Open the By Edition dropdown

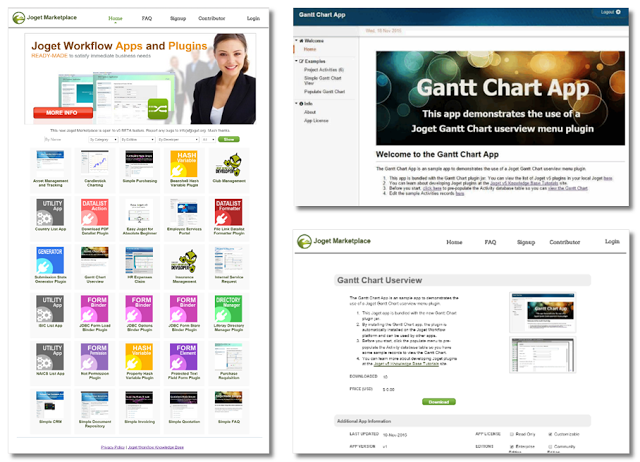coord(138,140)
